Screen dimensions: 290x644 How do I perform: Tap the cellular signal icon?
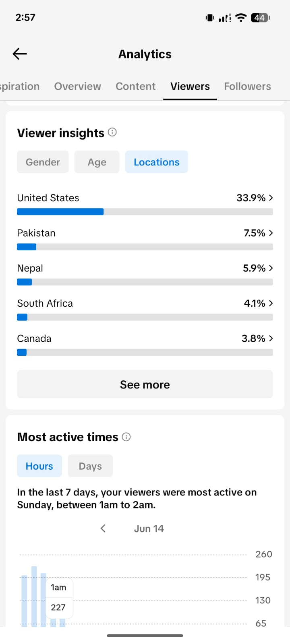[225, 18]
